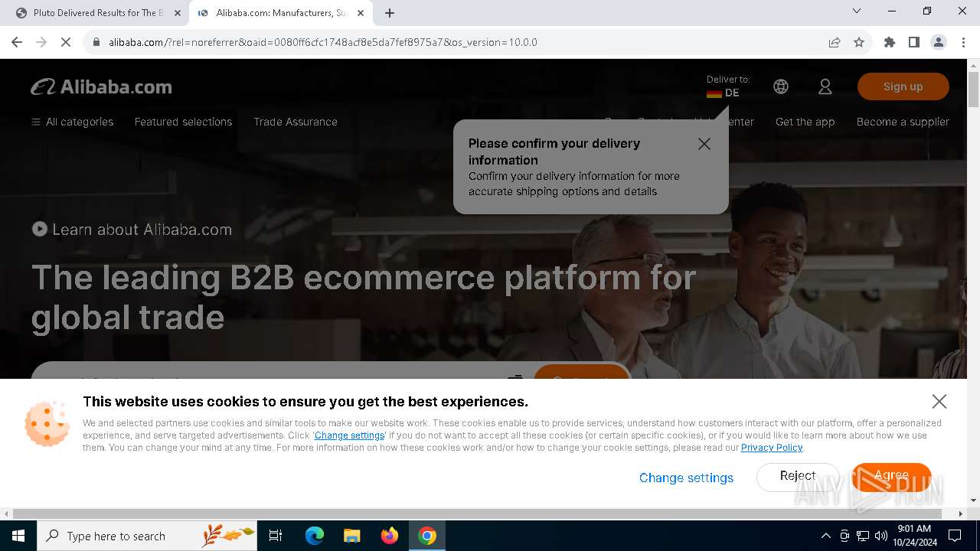This screenshot has height=551, width=980.
Task: Expand the All categories menu
Action: [72, 122]
